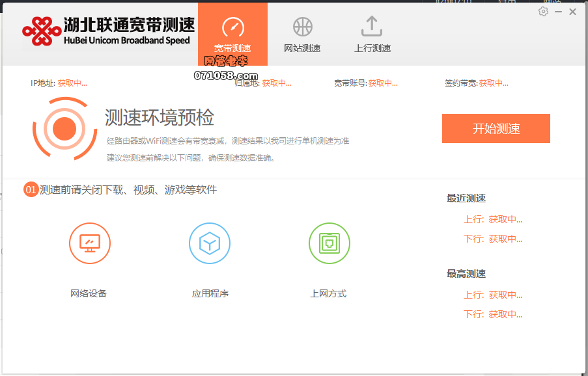This screenshot has height=376, width=588.
Task: Click the 开始测速 button
Action: coord(496,129)
